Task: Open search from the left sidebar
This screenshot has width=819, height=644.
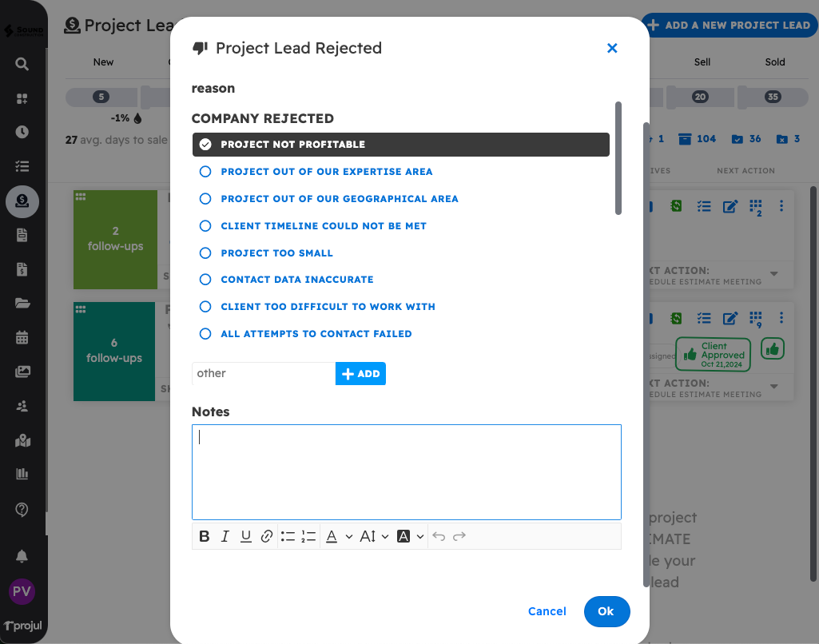Action: (x=22, y=65)
